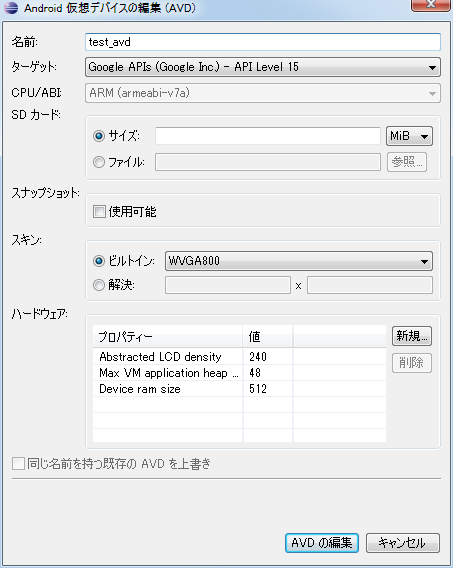Select the ファイル radio button
Screen dimensions: 453x568
tap(99, 162)
